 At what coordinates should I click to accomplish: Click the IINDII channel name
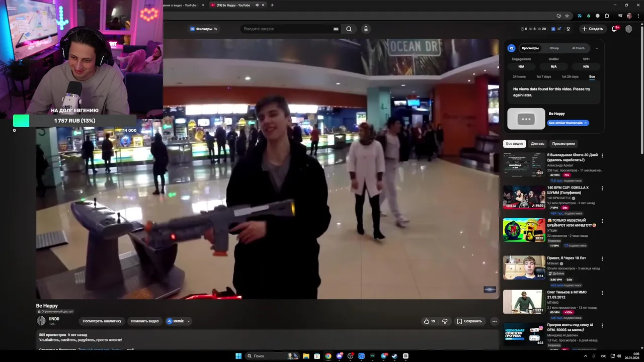54,319
